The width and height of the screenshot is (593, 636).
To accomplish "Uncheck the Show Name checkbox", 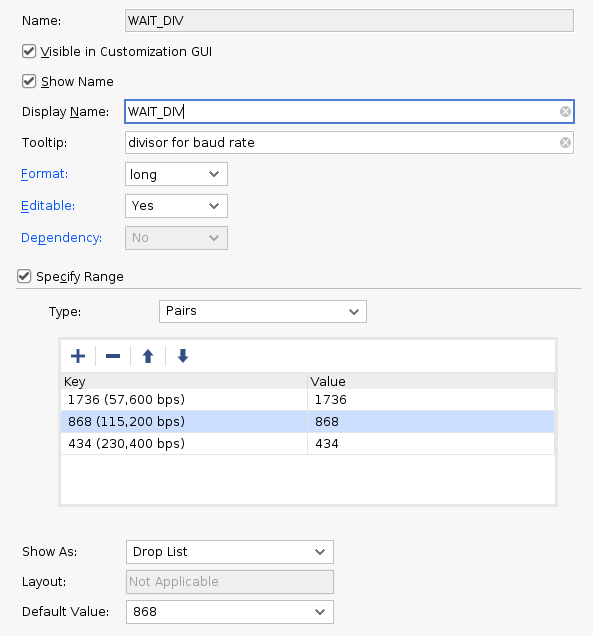I will click(x=29, y=82).
